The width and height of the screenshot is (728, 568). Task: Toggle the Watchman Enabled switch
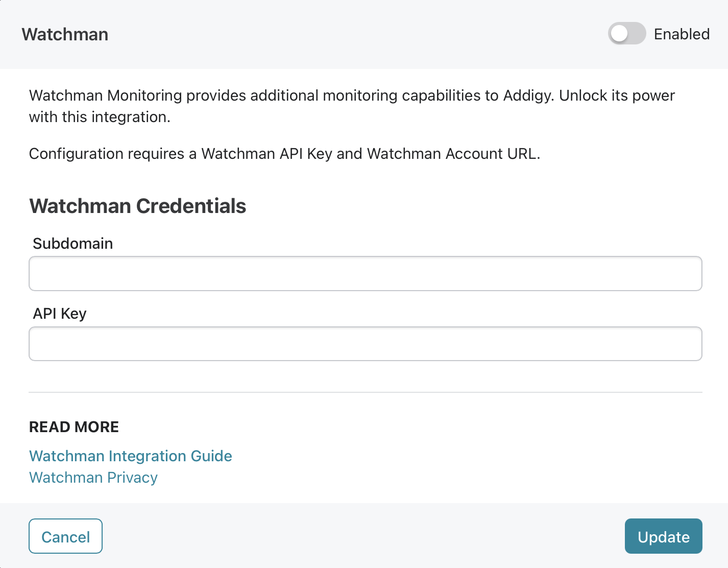tap(627, 34)
